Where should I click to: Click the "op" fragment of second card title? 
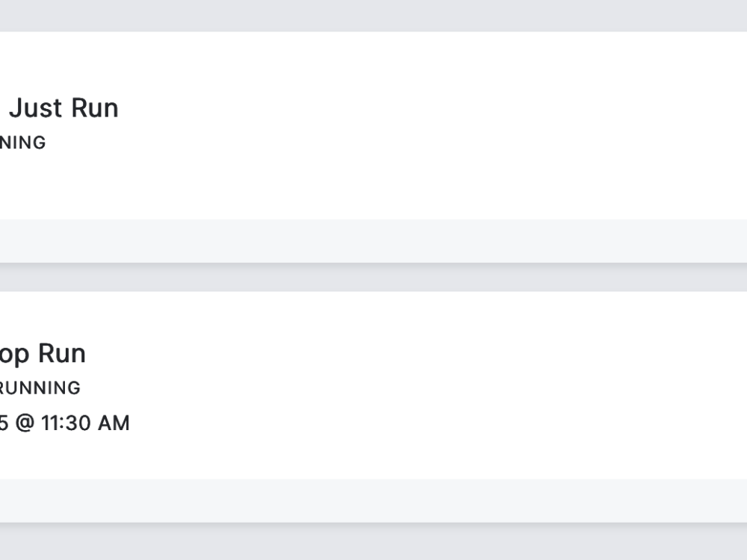point(15,355)
